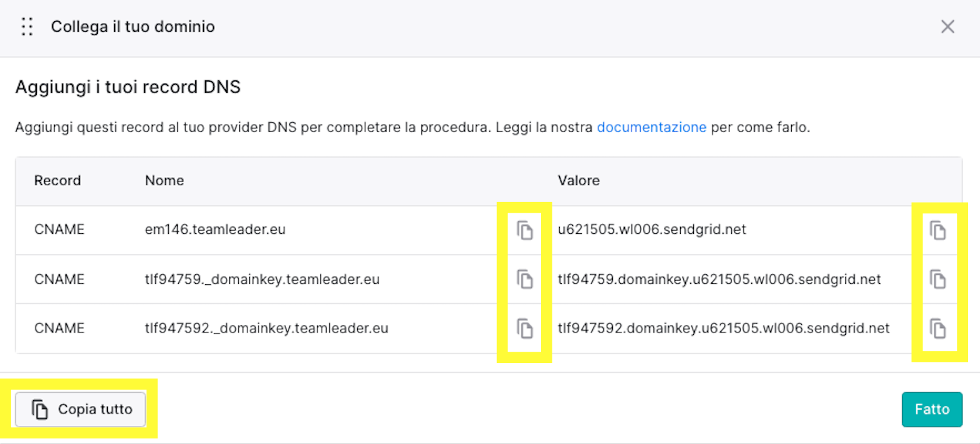This screenshot has width=980, height=444.
Task: Click the tlf947592.domainkey.u621505.wl006.sendgrid.net value text
Action: [x=724, y=328]
